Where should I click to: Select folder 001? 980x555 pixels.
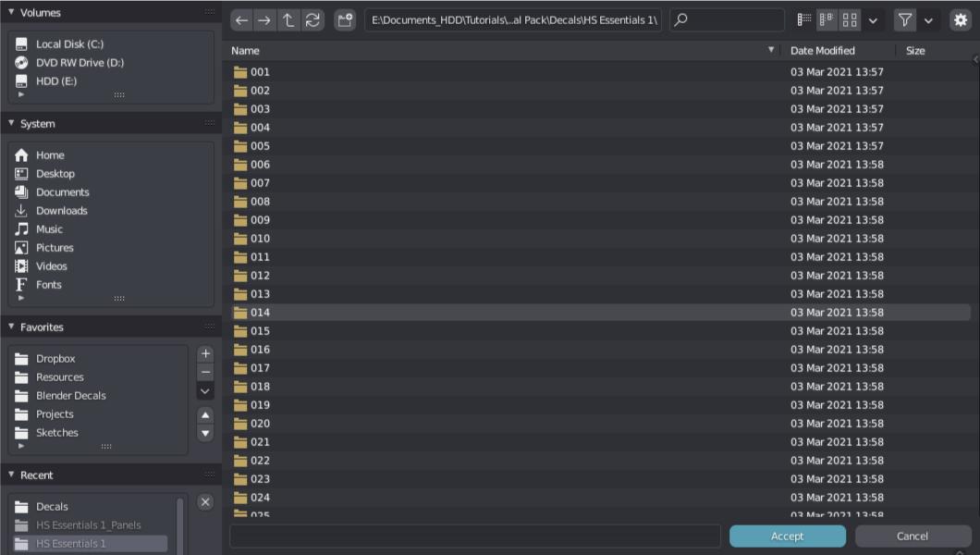[599, 72]
